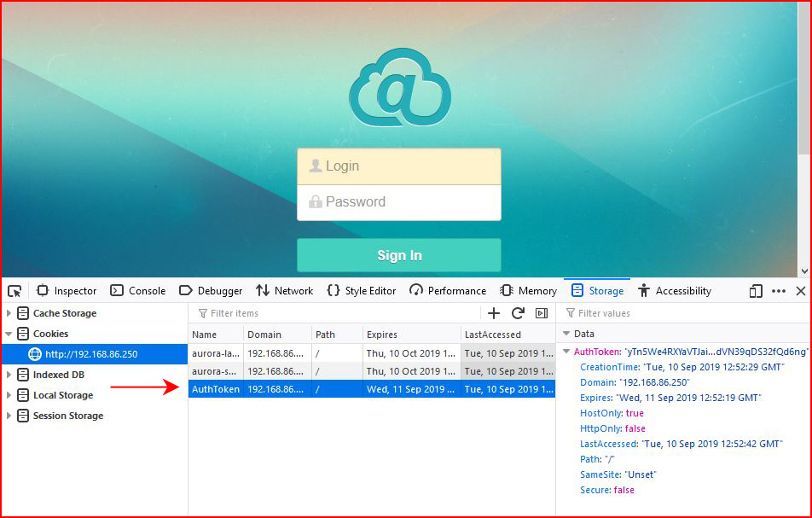Toggle the data sidebar panel icon
The height and width of the screenshot is (518, 812).
pyautogui.click(x=542, y=313)
